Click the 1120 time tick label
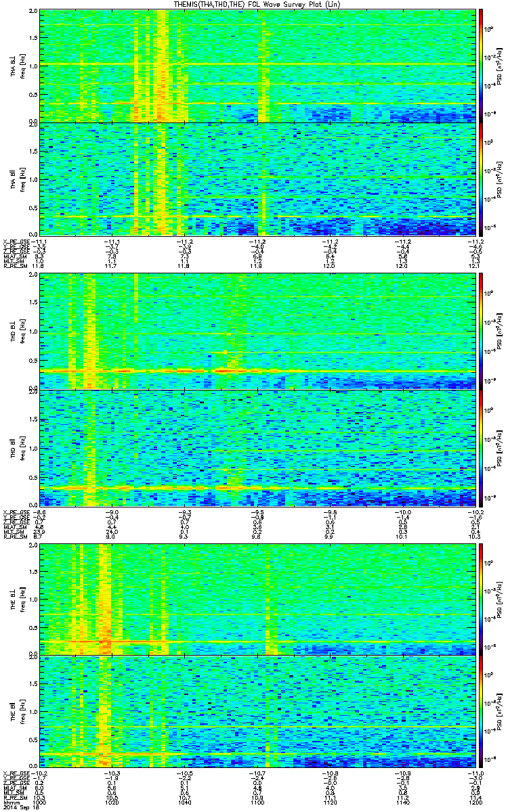Viewport: 508px width, 812px height. pos(330,802)
